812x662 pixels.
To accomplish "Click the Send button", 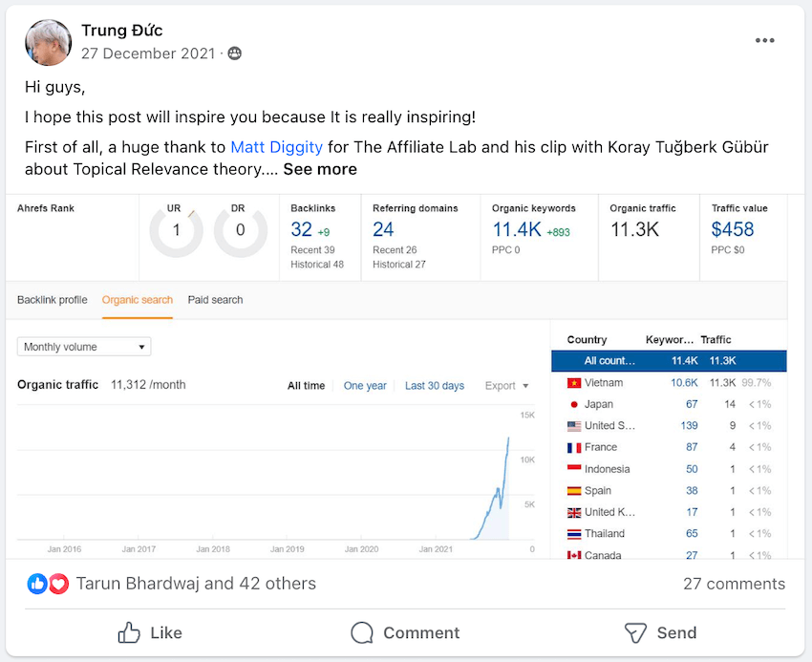I will pos(660,632).
